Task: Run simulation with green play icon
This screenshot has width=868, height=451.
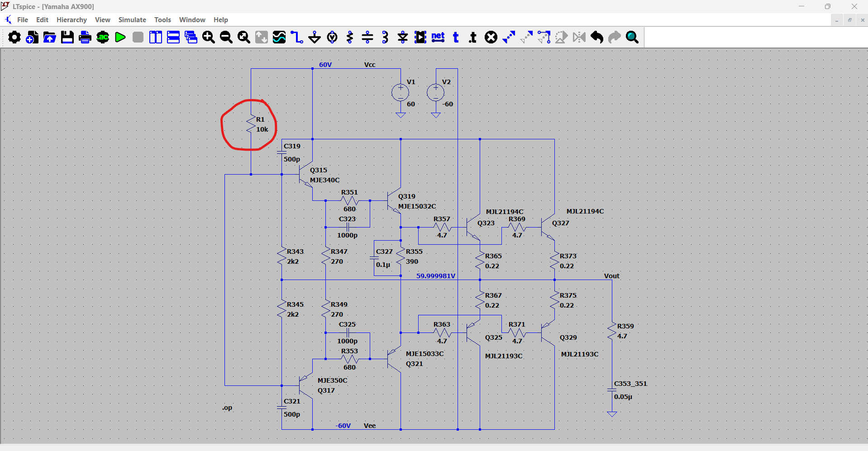Action: (120, 37)
